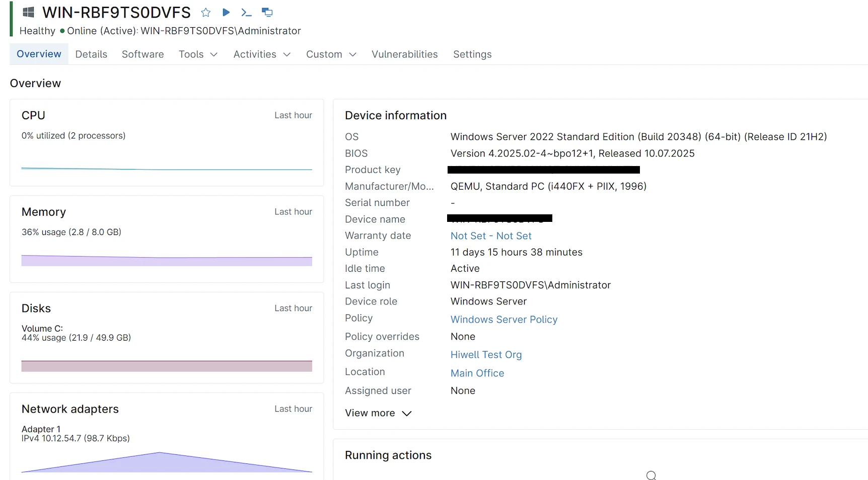Go to the Software tab
This screenshot has width=868, height=480.
tap(143, 54)
